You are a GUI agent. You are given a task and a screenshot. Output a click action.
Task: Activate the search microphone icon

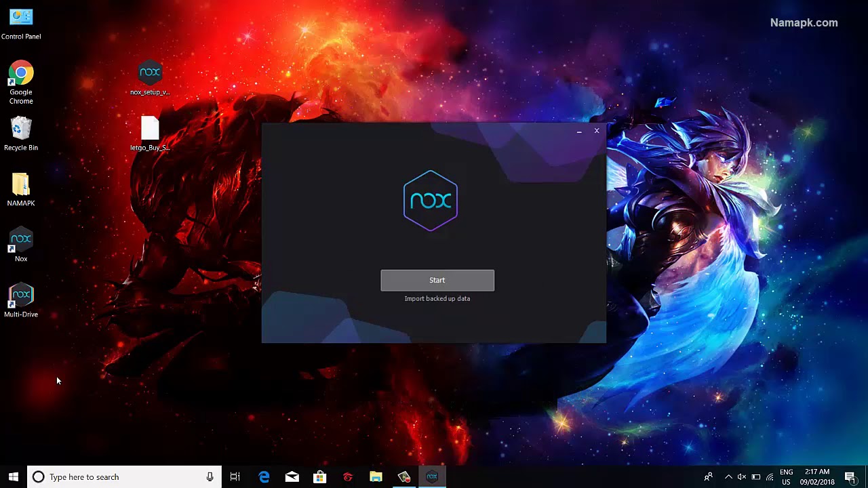tap(210, 477)
